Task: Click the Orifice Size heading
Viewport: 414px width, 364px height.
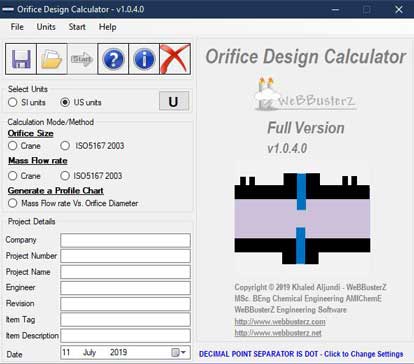Action: coord(31,133)
